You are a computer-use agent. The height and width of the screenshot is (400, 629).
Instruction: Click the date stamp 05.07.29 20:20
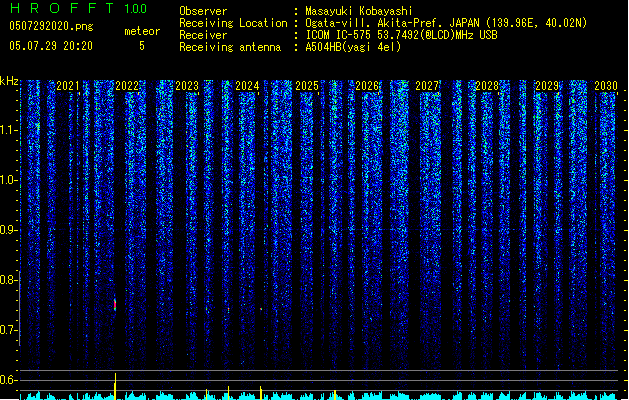point(51,46)
